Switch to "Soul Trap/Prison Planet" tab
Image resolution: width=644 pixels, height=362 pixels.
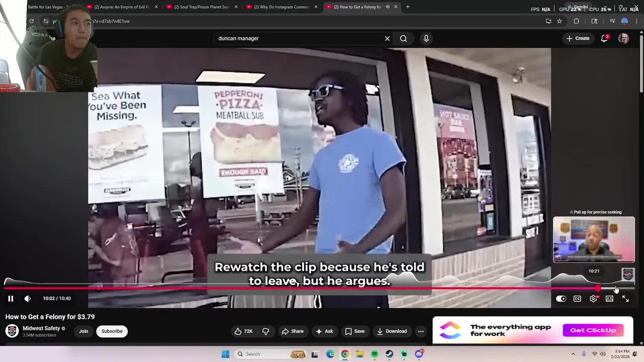(x=202, y=7)
